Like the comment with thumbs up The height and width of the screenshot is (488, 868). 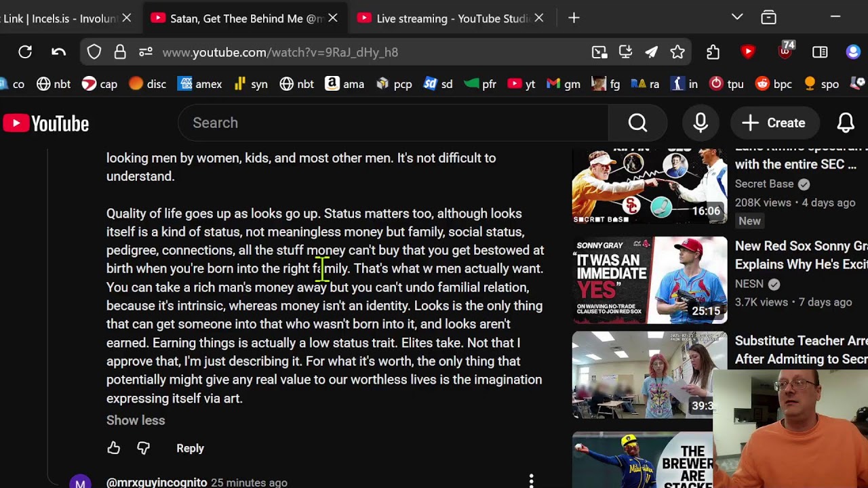[113, 448]
